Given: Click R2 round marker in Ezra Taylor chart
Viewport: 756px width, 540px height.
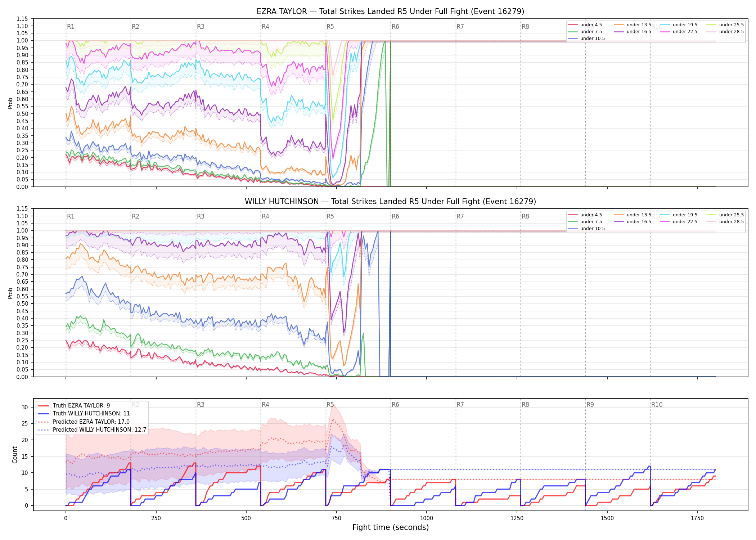Looking at the screenshot, I should tap(135, 27).
